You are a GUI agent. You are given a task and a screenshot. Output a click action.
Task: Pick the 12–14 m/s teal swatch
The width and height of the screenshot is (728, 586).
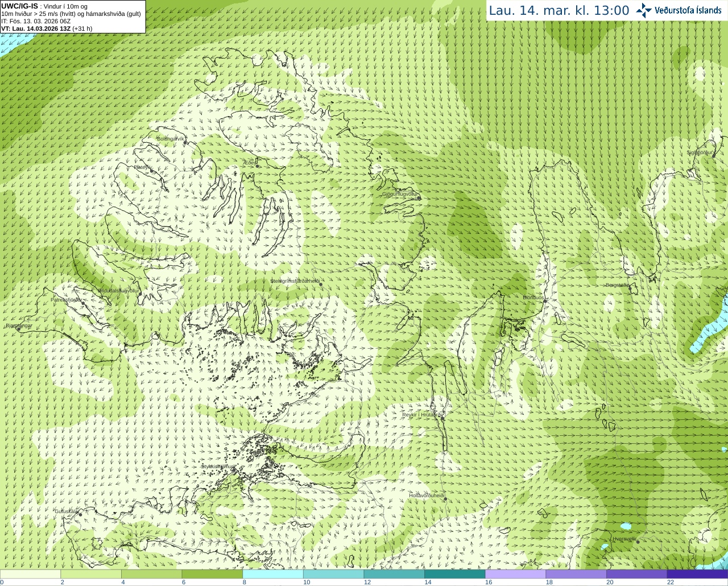[x=394, y=574]
